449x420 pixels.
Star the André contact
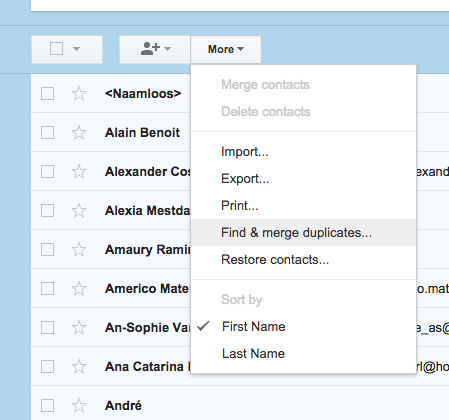point(79,406)
